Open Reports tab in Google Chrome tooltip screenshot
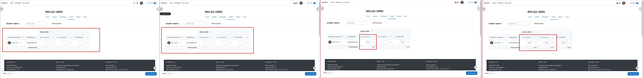The width and height of the screenshot is (644, 78). pos(238,17)
